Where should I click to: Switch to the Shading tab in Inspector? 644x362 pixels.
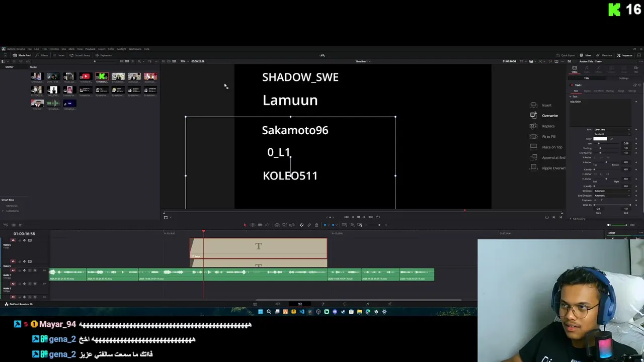[610, 91]
